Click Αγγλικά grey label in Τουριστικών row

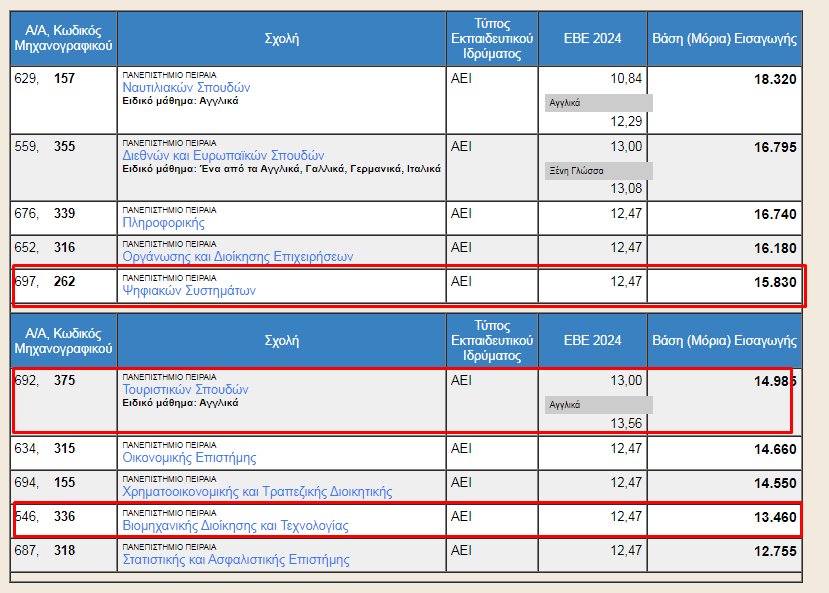598,405
